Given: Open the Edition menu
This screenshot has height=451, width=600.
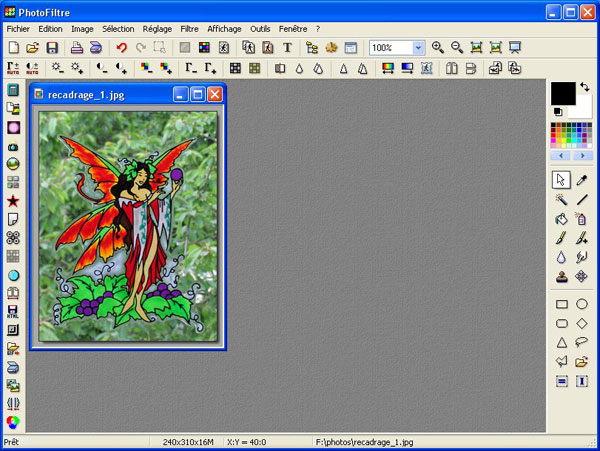Looking at the screenshot, I should (x=50, y=29).
